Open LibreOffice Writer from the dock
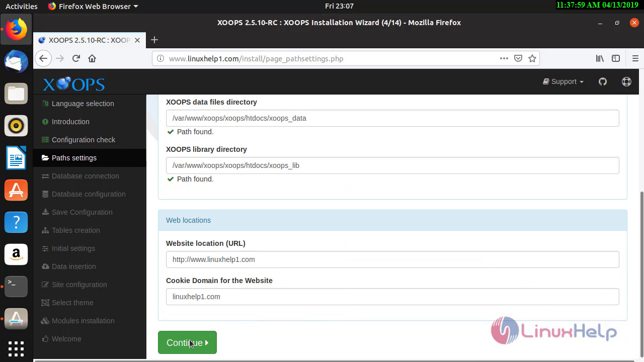644x362 pixels. [16, 158]
